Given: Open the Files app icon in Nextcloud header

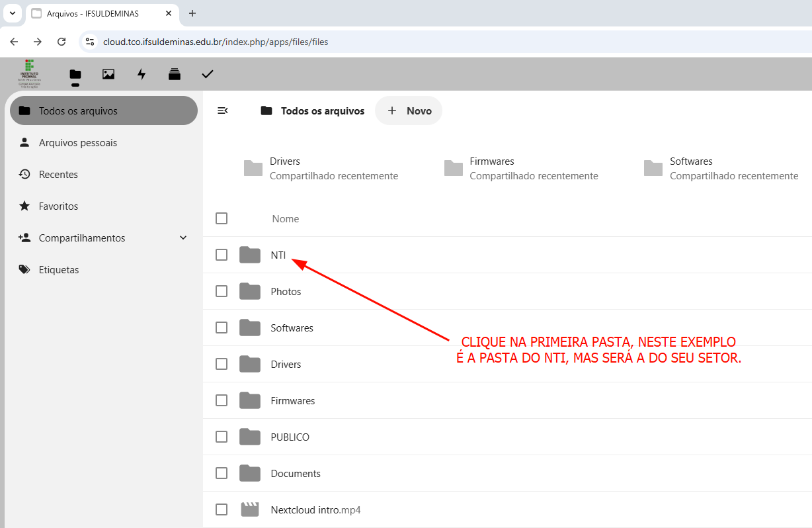Looking at the screenshot, I should (75, 74).
